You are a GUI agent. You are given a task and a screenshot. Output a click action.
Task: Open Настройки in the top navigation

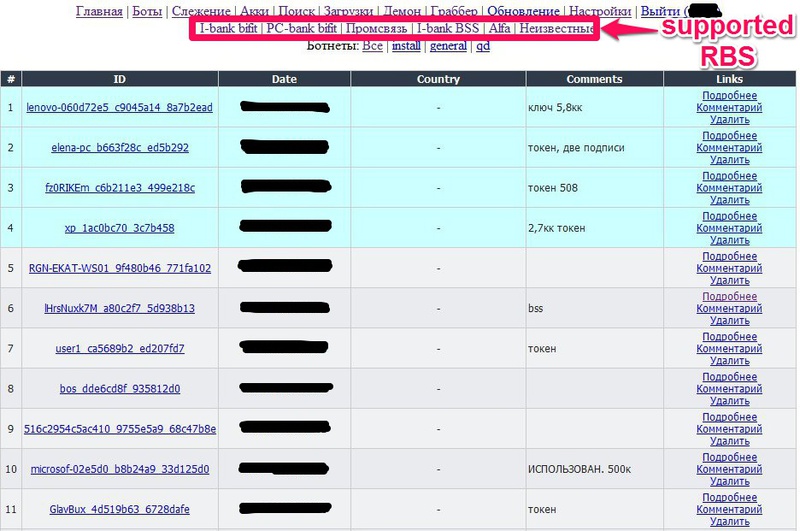[x=600, y=12]
